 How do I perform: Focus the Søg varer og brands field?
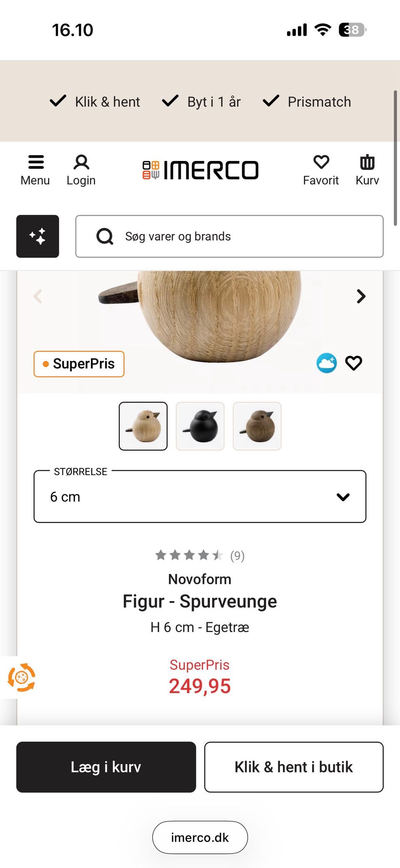(x=229, y=236)
